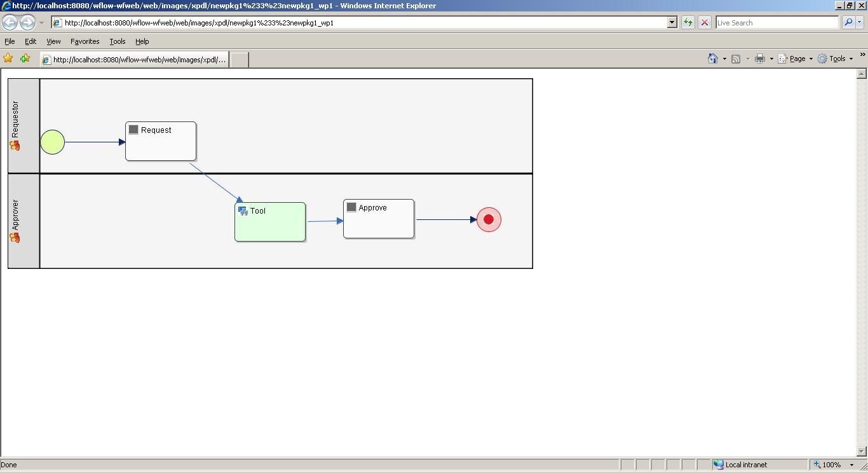Click the tool icon in Tool activity
The height and width of the screenshot is (473, 868).
click(243, 210)
